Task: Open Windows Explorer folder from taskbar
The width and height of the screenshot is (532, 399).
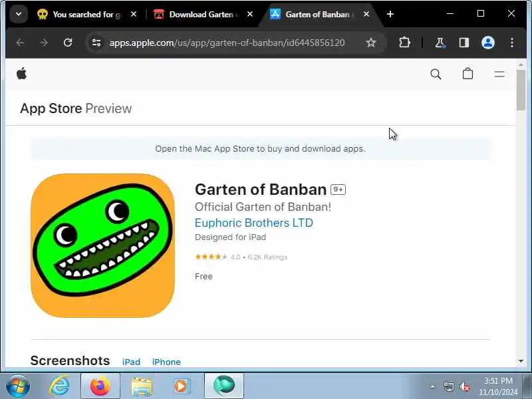Action: click(x=142, y=386)
